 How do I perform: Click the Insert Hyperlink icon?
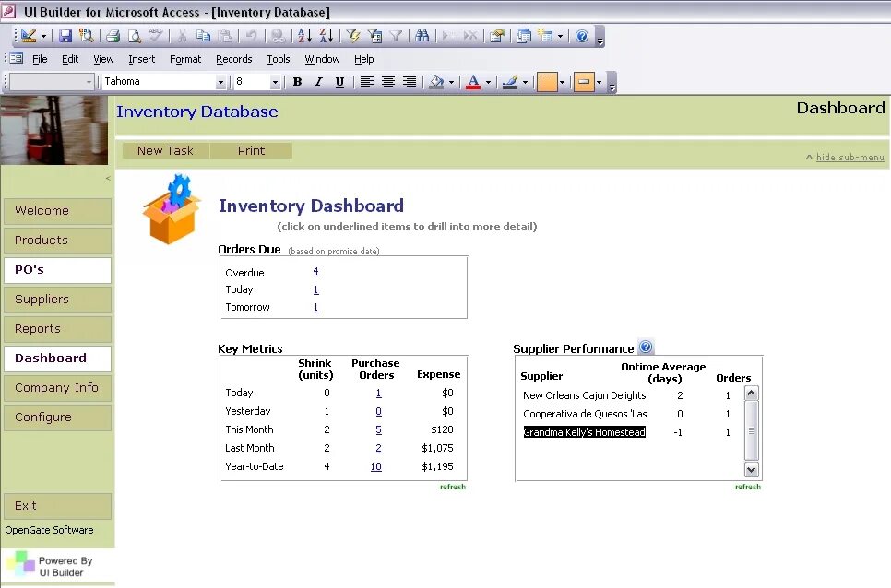(x=278, y=36)
